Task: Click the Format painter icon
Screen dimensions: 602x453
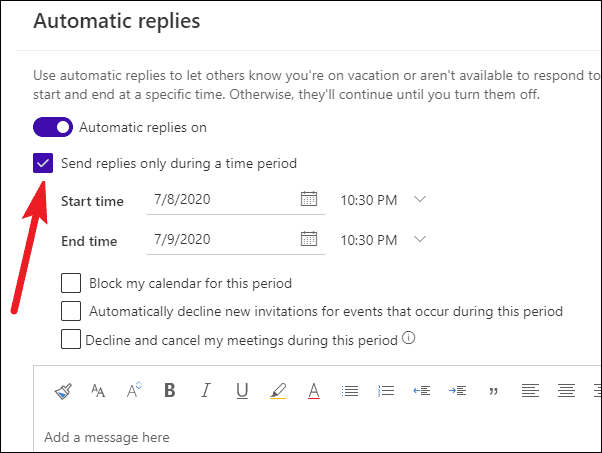Action: [62, 391]
